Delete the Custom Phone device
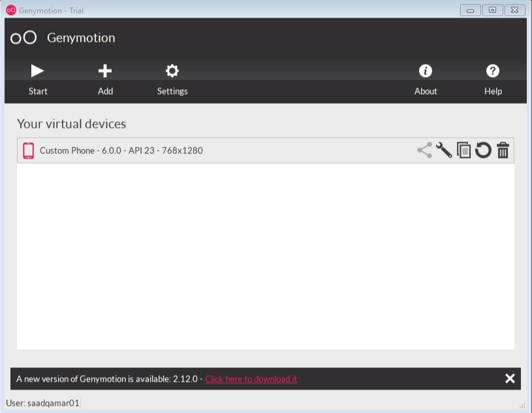The image size is (532, 413). [x=503, y=150]
